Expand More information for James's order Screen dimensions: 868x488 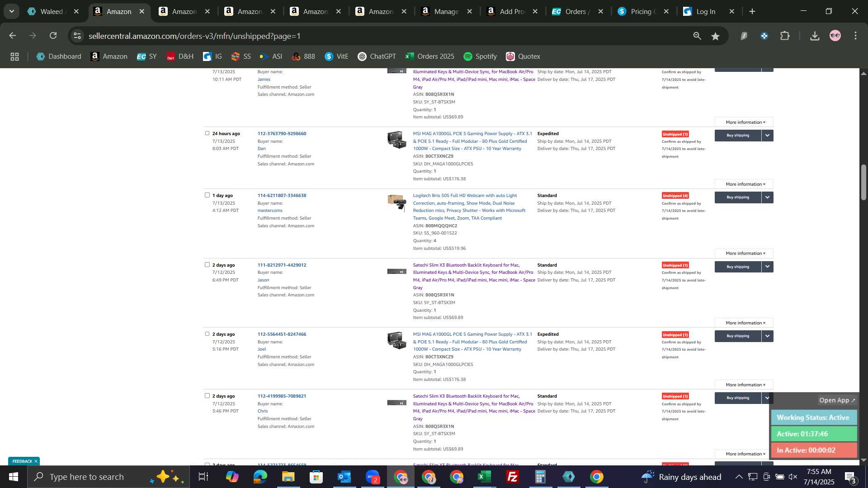(x=744, y=122)
